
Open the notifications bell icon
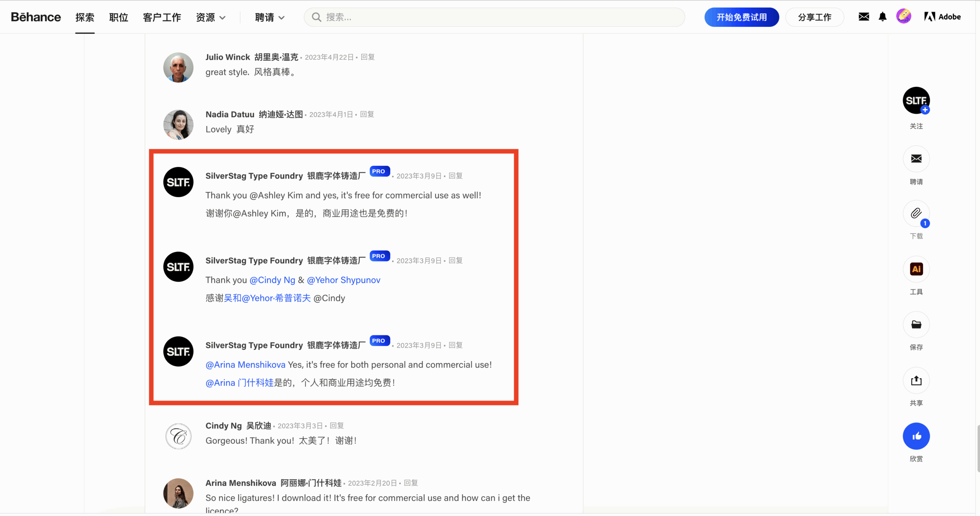click(882, 17)
